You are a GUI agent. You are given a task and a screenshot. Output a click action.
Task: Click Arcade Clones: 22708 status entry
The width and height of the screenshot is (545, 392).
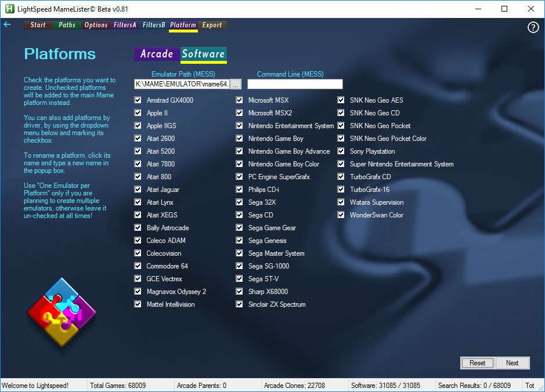(x=294, y=386)
